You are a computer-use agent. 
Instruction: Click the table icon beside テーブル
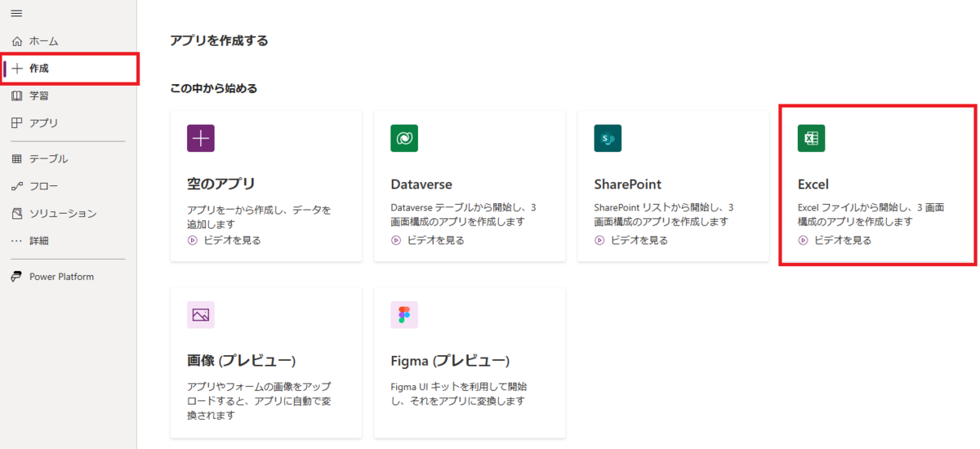tap(17, 159)
